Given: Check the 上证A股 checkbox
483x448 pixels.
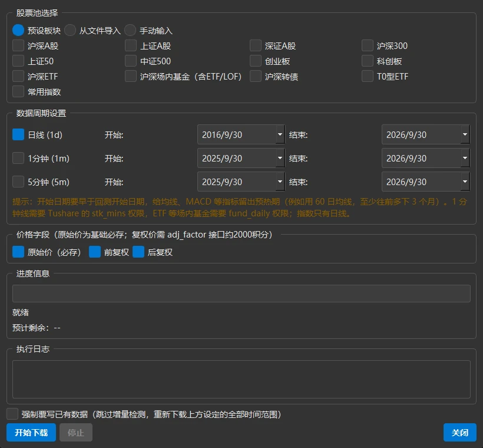Looking at the screenshot, I should 131,45.
